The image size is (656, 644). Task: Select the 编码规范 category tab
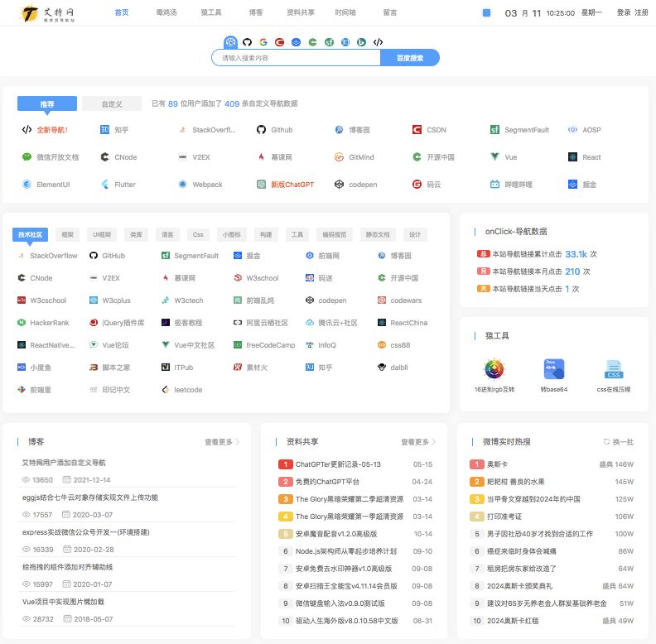point(335,234)
